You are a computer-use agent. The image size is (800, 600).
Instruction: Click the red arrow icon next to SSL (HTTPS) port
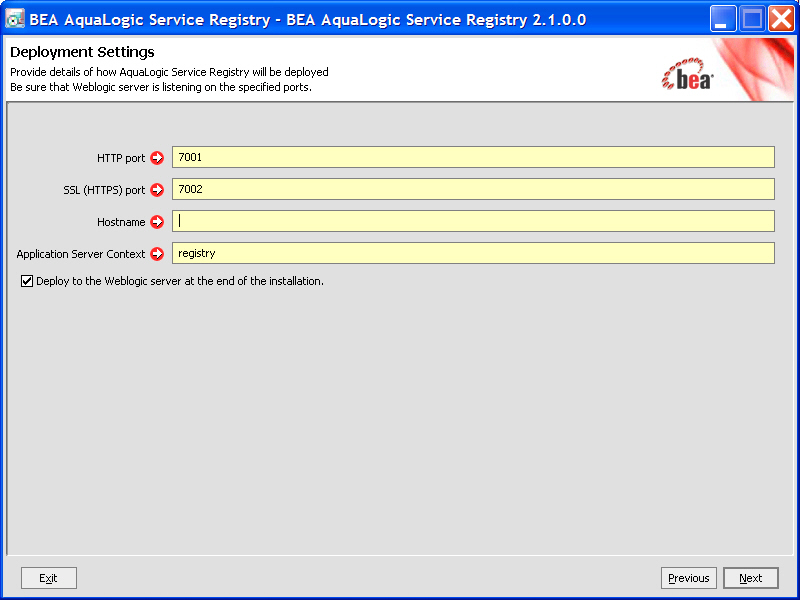[157, 190]
